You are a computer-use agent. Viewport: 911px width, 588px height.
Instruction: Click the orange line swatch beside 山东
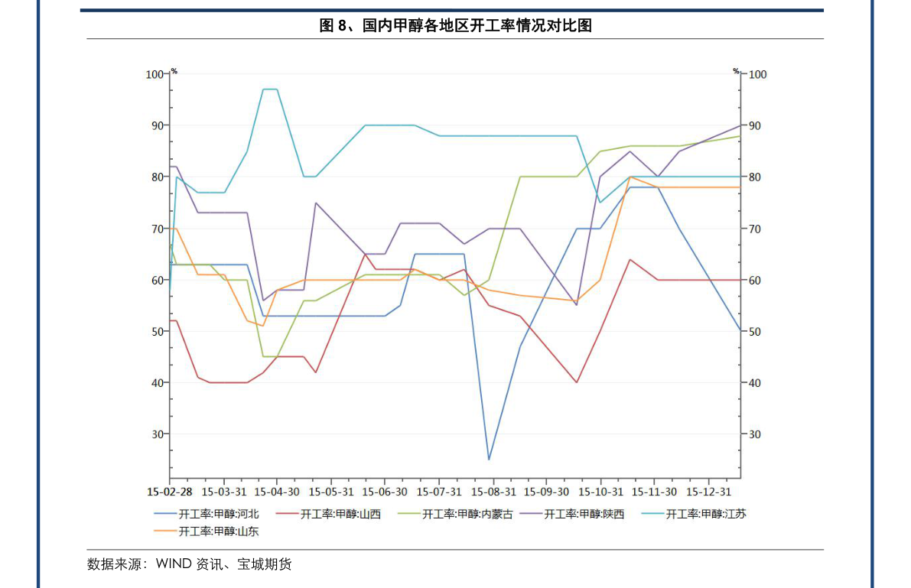point(165,531)
